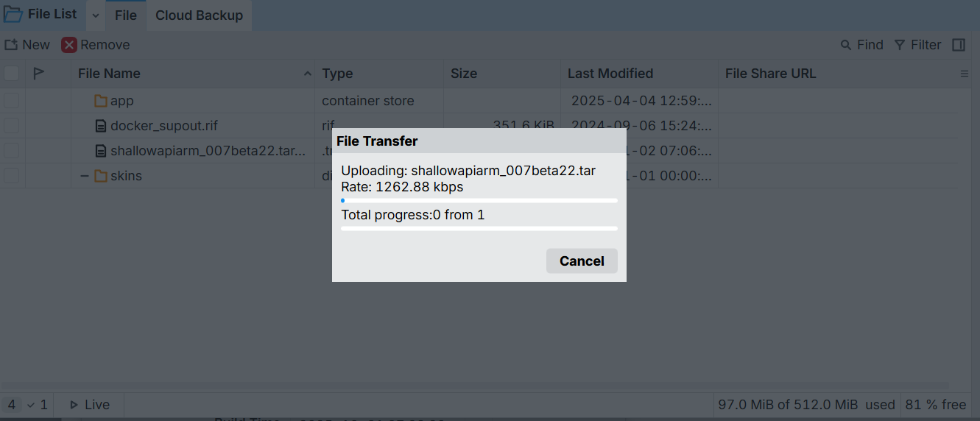This screenshot has width=980, height=421.
Task: Click the red Remove icon
Action: pyautogui.click(x=69, y=45)
